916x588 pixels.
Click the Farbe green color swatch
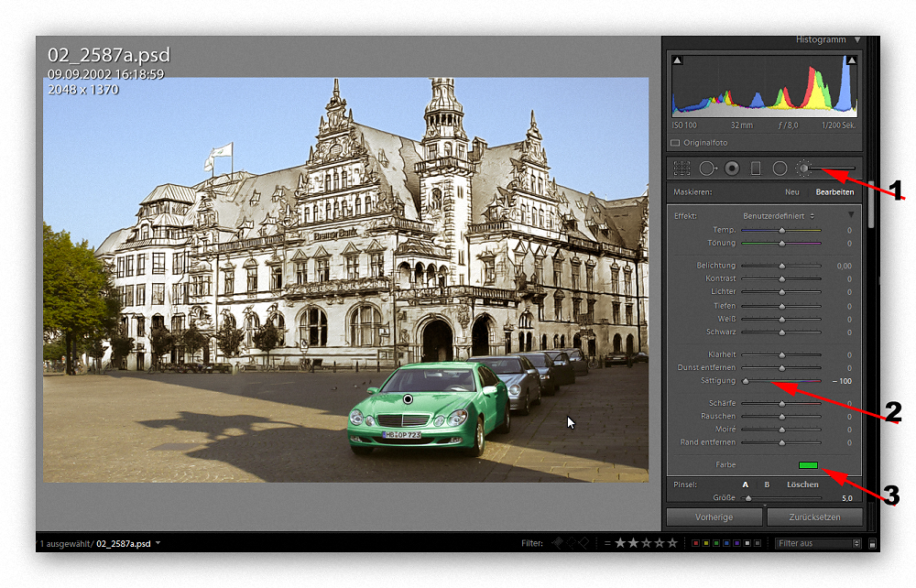coord(808,464)
